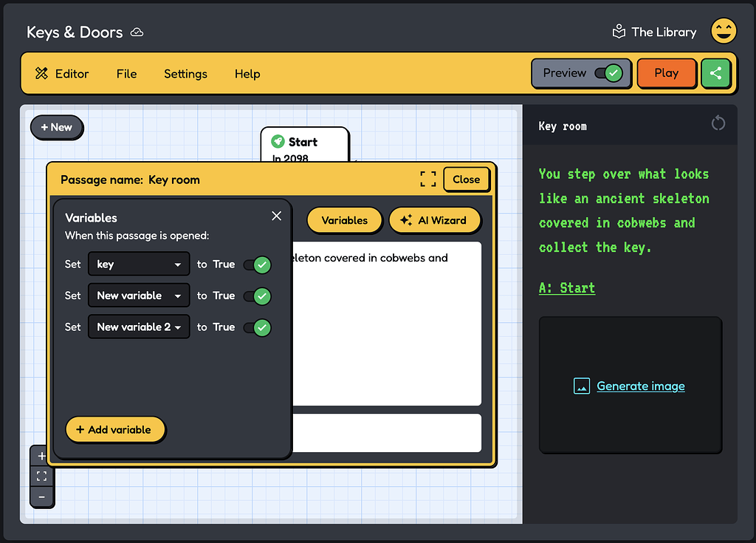This screenshot has height=543, width=756.
Task: Open the key variable dropdown
Action: point(138,264)
